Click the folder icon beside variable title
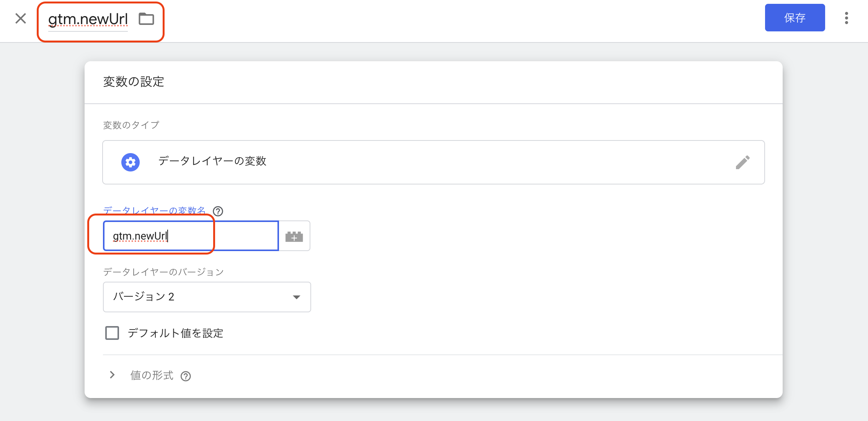Screen dimensions: 868x421 click(146, 19)
